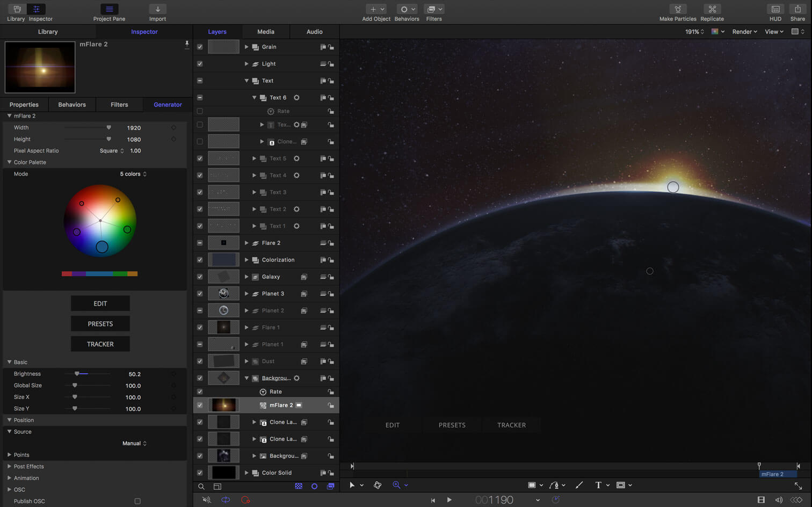Switch to the Properties tab
Viewport: 812px width, 507px height.
click(x=24, y=105)
